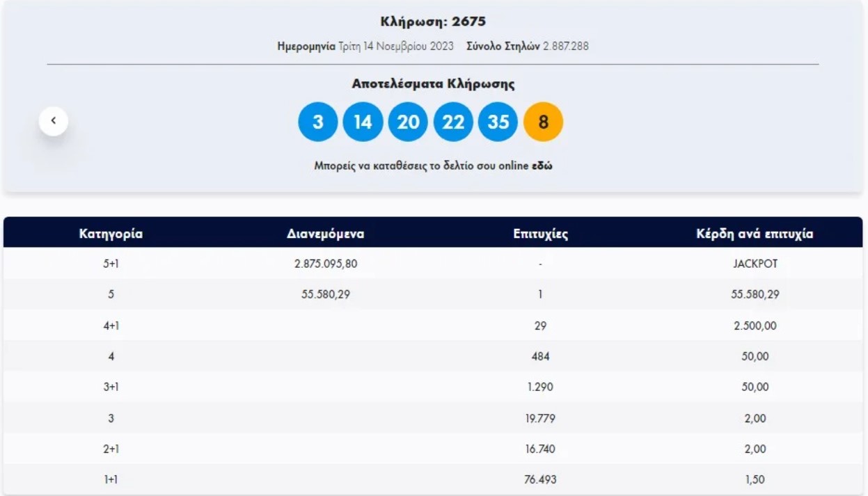This screenshot has height=496, width=868.
Task: Click the previous draw arrow button
Action: pos(54,122)
